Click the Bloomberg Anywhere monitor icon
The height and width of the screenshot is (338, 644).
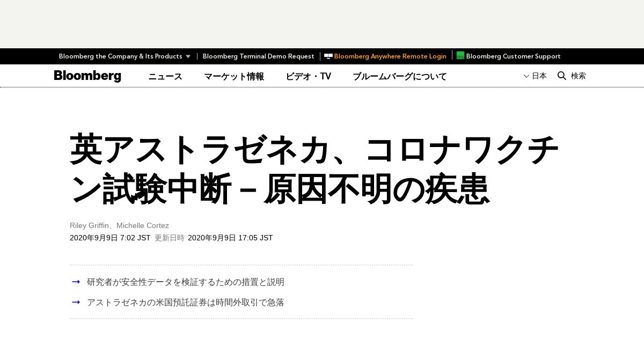(x=328, y=56)
